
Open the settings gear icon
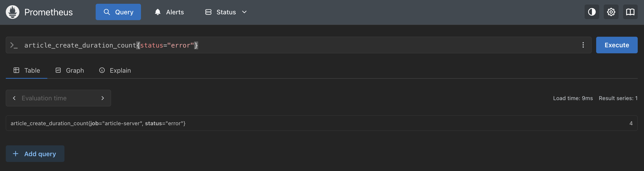(611, 12)
